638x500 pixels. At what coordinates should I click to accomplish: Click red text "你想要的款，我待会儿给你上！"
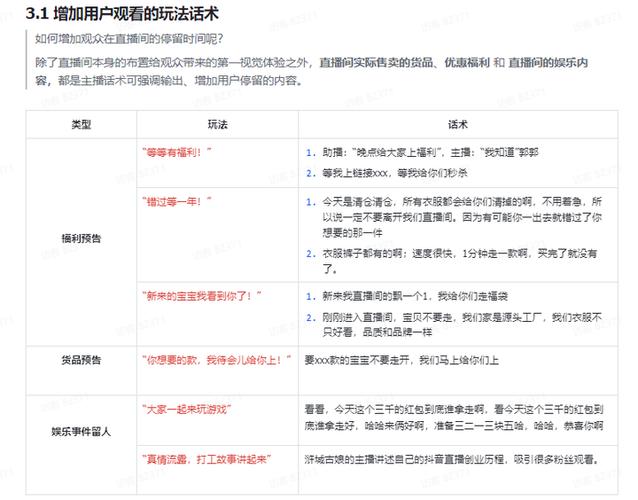[x=217, y=360]
